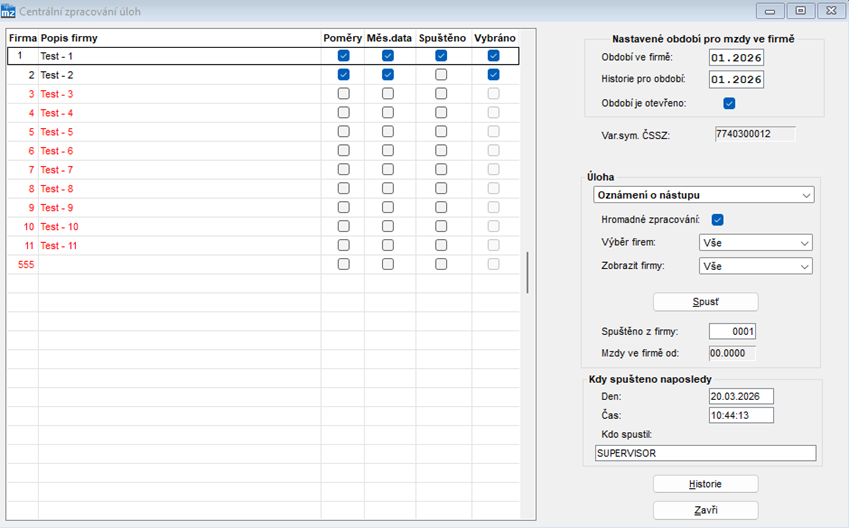Click the company list vertical scrollbar

[x=527, y=272]
